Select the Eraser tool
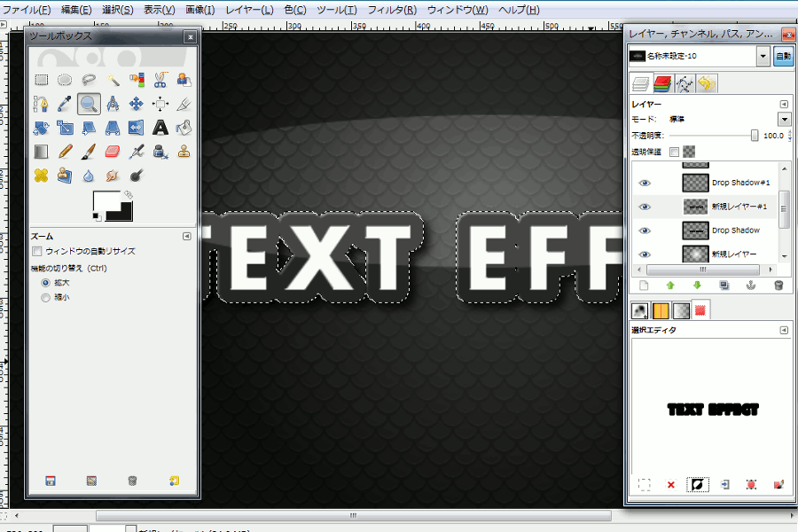 113,153
